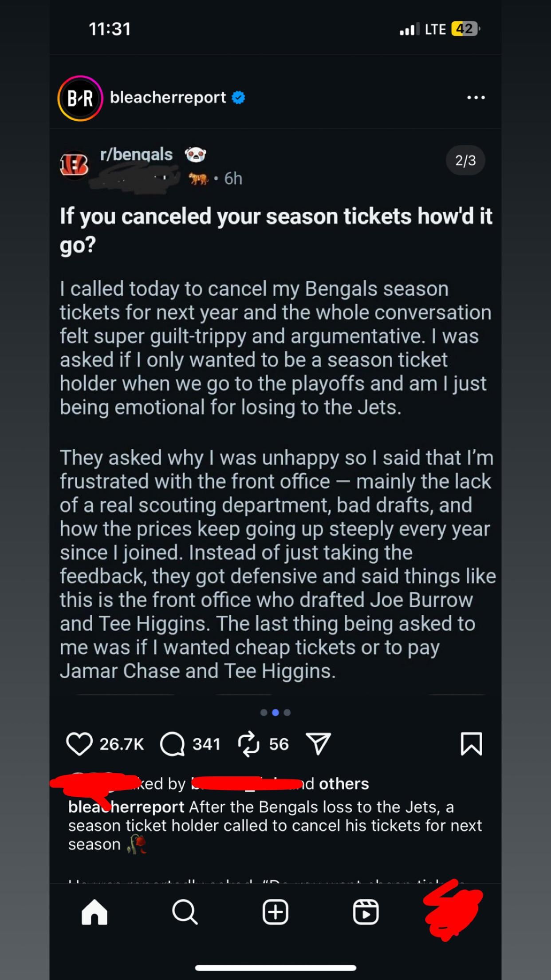Open the Search tab
The width and height of the screenshot is (551, 980).
click(185, 913)
